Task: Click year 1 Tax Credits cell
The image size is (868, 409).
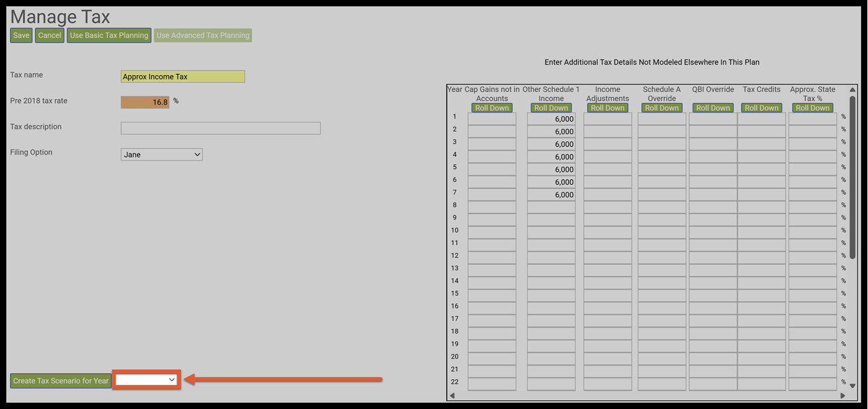Action: point(761,119)
